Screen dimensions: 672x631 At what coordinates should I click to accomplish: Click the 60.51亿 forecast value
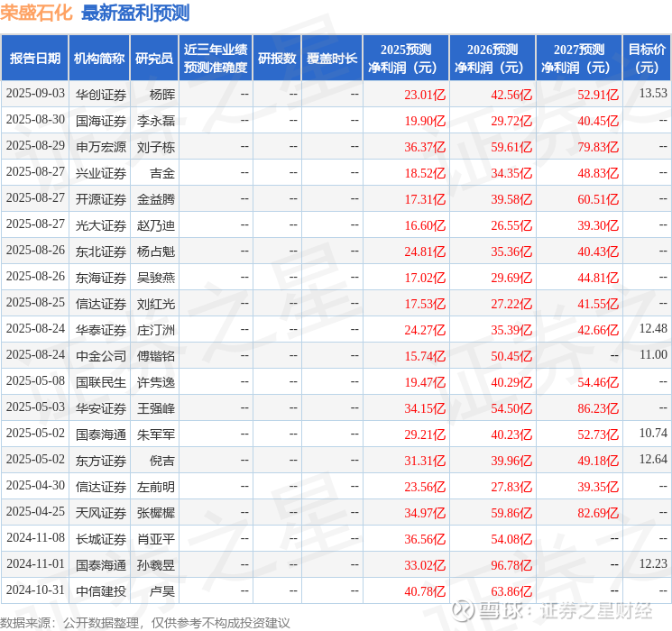tap(598, 199)
